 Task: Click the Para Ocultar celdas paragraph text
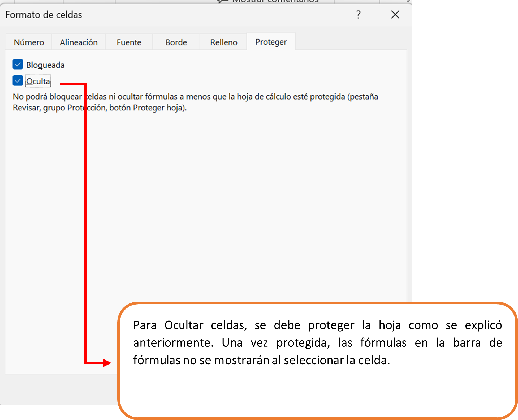pyautogui.click(x=317, y=342)
